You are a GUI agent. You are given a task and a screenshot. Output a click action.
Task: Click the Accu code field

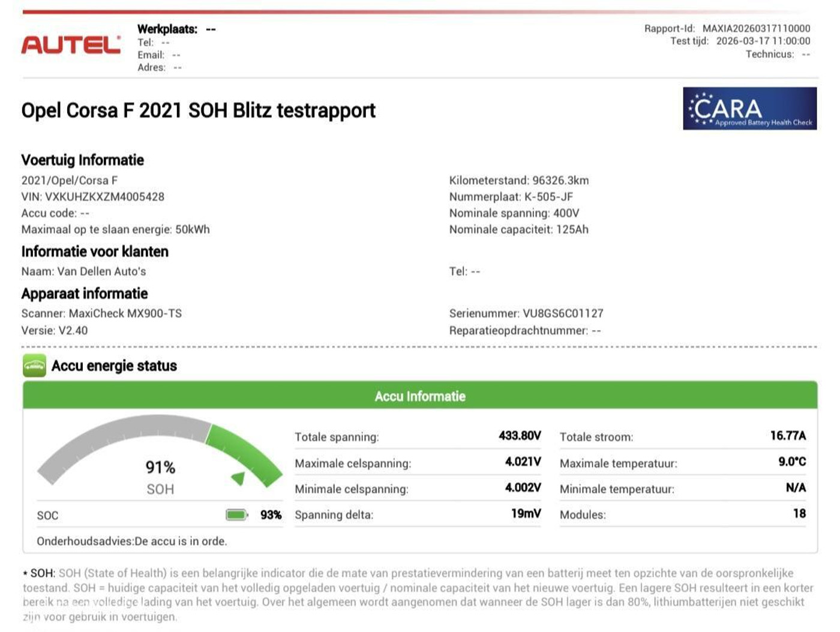coord(55,213)
